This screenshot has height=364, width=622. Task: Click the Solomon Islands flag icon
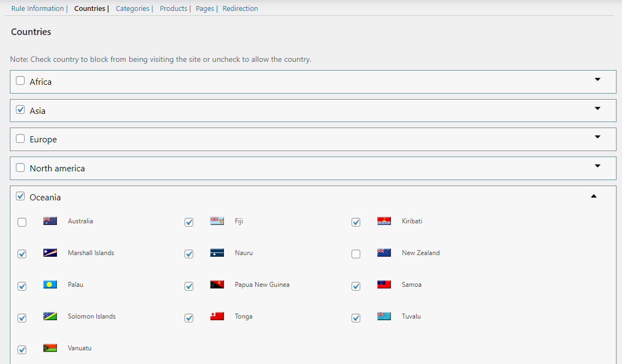[50, 316]
